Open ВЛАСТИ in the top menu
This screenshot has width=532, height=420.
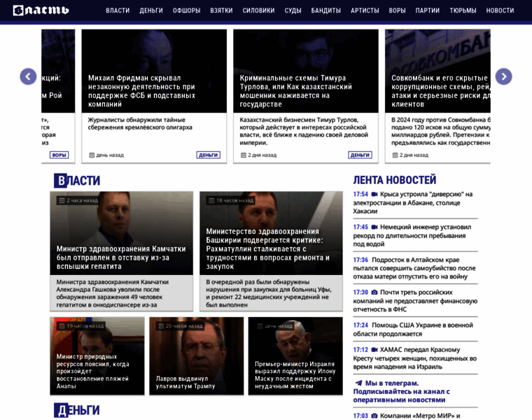tap(118, 10)
